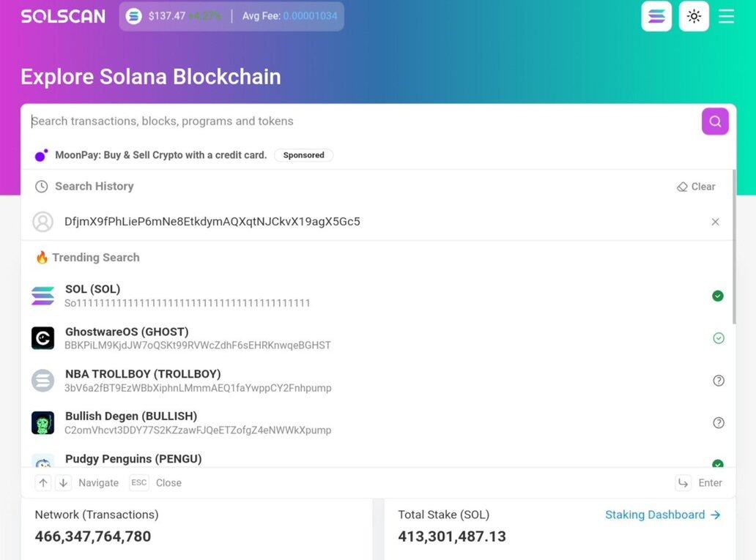Click the GhostwareOS token logo
The width and height of the screenshot is (756, 560).
pyautogui.click(x=43, y=338)
